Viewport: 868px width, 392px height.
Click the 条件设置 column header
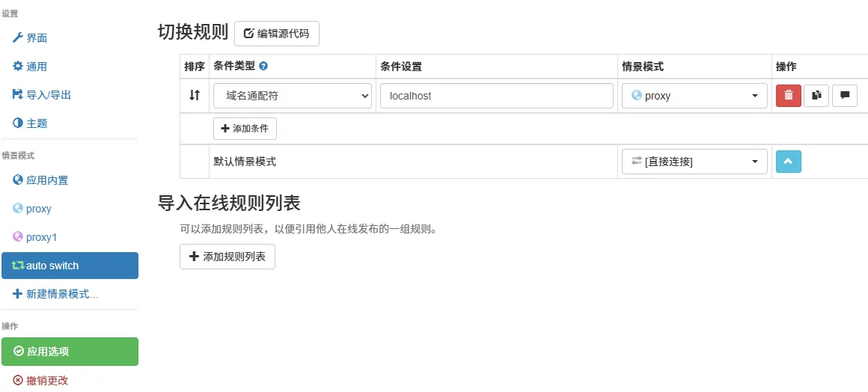401,67
